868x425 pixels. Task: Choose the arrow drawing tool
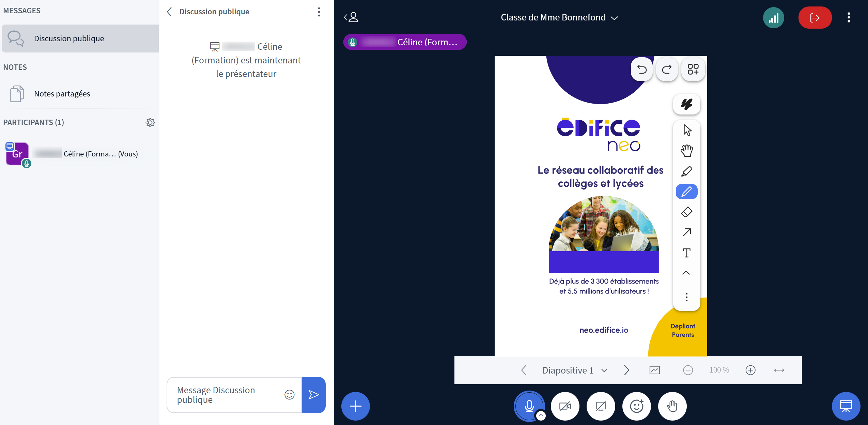coord(686,232)
